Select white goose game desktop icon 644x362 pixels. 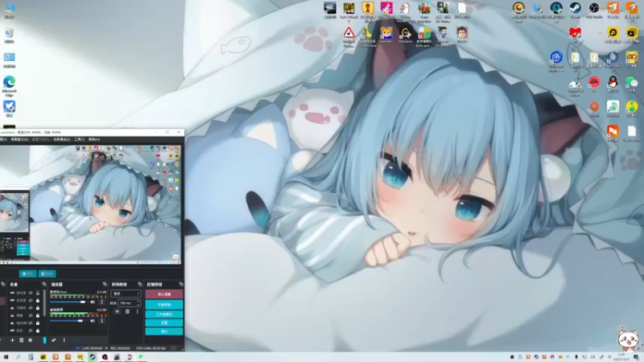point(406,10)
